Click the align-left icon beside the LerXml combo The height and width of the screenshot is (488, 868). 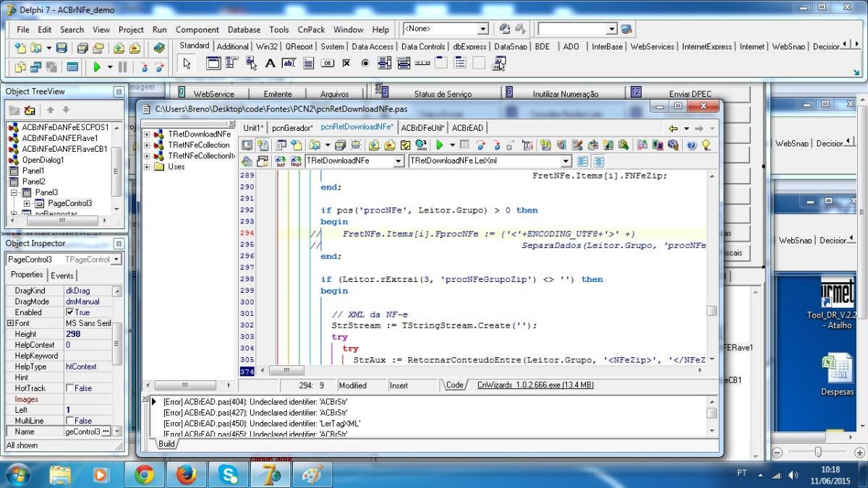tap(583, 161)
